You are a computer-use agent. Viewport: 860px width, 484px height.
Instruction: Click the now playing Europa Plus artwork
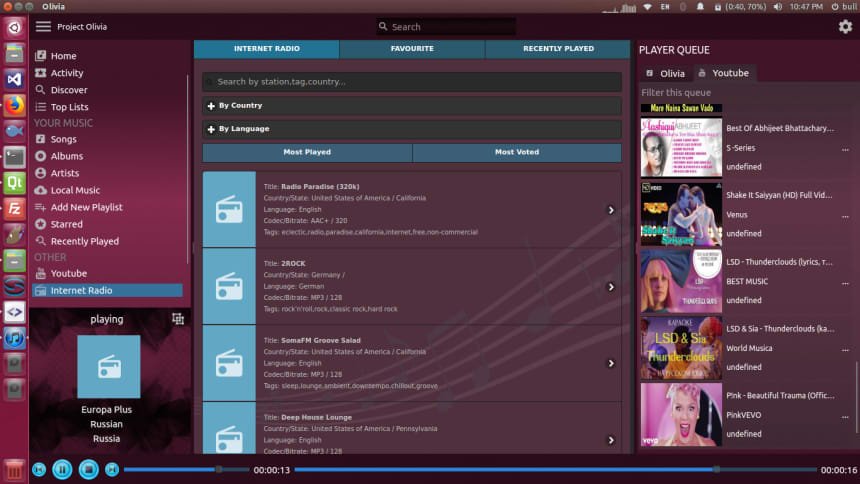click(x=109, y=367)
